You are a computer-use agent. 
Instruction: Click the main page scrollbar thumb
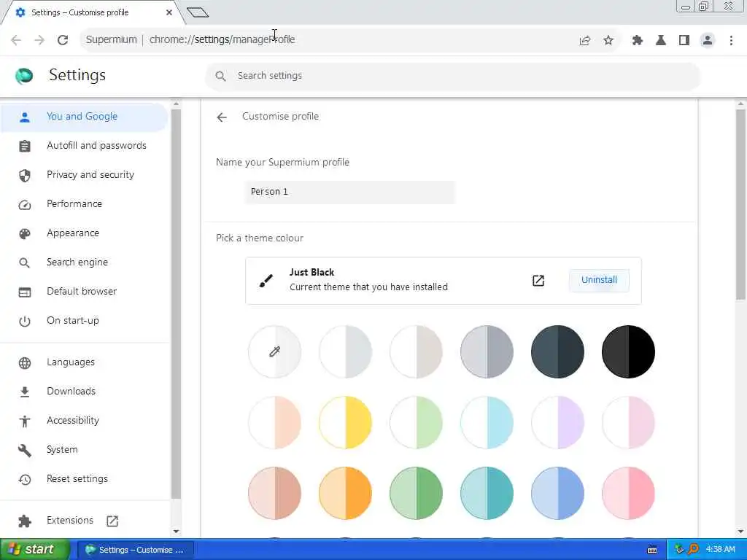coord(740,205)
